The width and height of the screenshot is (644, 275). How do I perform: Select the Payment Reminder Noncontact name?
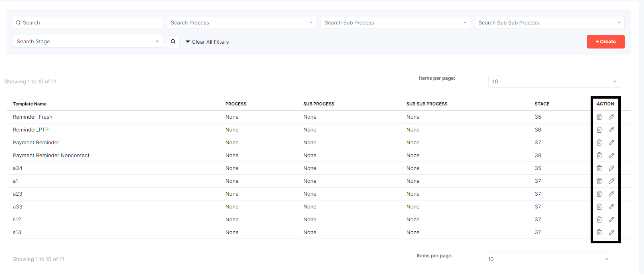51,156
